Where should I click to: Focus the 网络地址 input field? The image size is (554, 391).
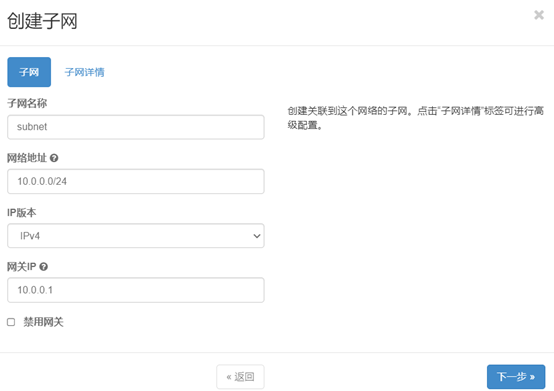136,182
